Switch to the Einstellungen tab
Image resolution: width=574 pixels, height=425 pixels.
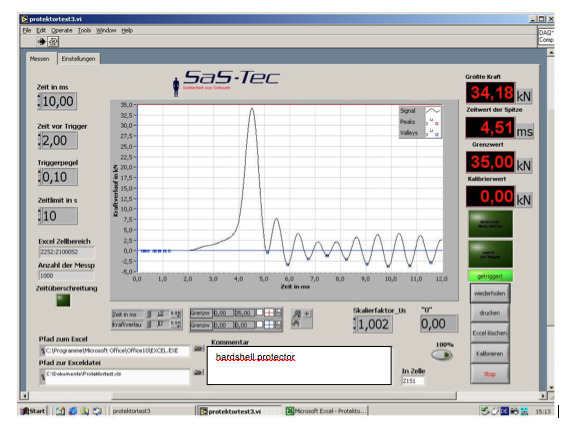tap(78, 59)
